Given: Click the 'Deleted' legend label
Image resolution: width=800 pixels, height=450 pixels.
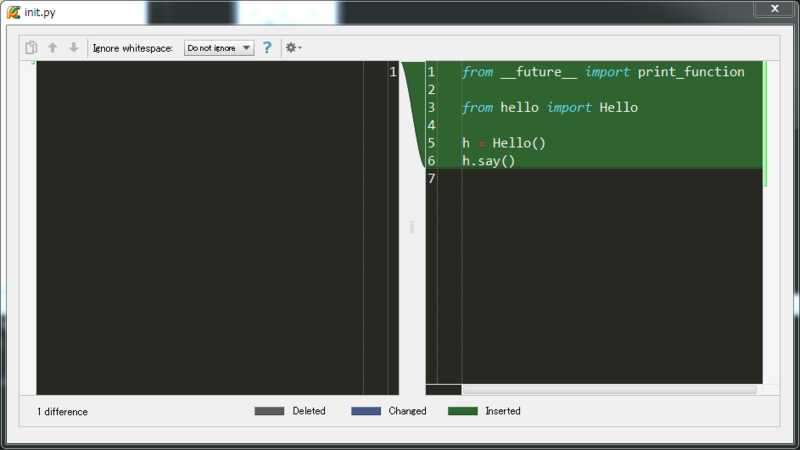Looking at the screenshot, I should point(309,411).
